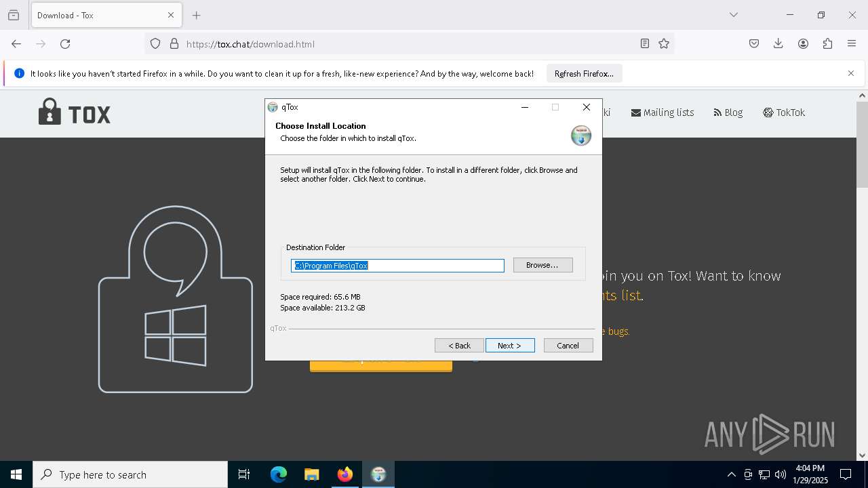
Task: Click the webpage vertical scrollbar
Action: tap(863, 146)
